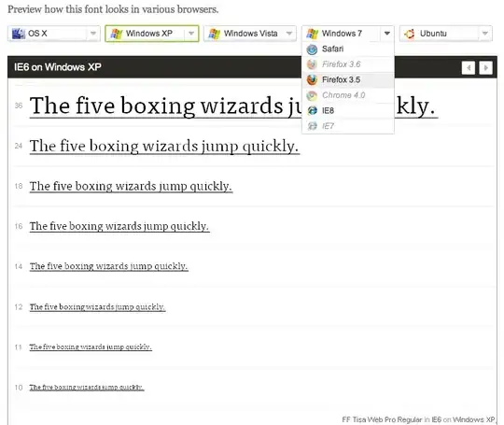Click the Windows 7 flag icon
Viewport: 504px width, 425px height.
pos(312,34)
